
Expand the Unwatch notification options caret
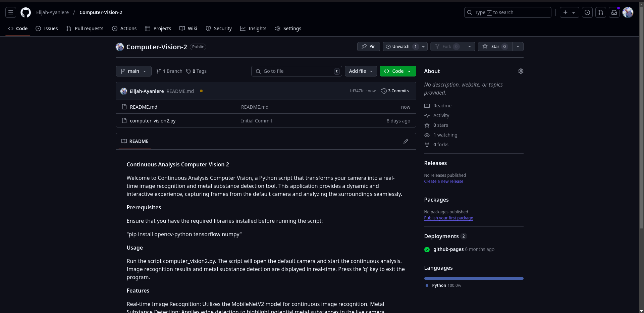point(424,47)
